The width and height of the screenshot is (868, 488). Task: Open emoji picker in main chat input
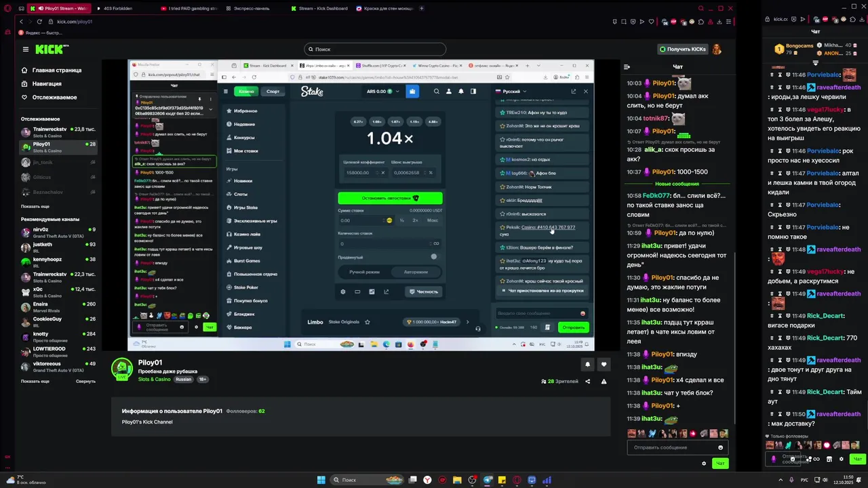point(720,447)
